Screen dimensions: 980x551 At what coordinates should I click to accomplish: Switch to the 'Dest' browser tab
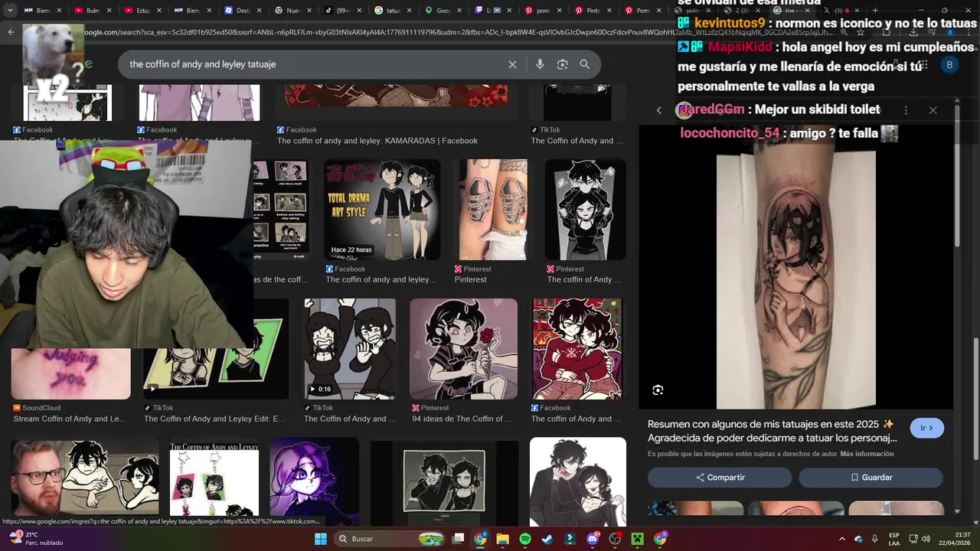[243, 11]
